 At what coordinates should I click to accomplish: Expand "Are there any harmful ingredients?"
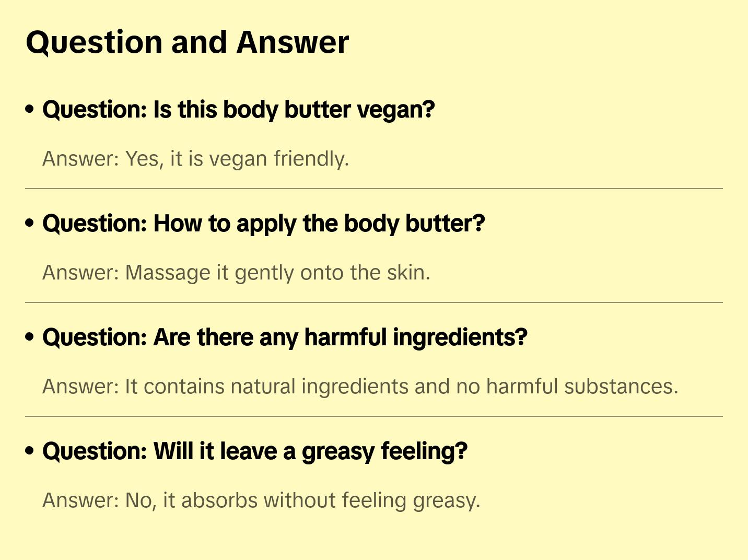(x=285, y=337)
